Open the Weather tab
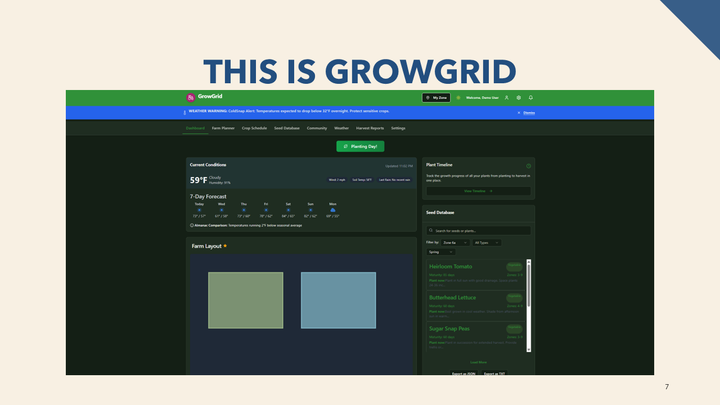 point(342,128)
